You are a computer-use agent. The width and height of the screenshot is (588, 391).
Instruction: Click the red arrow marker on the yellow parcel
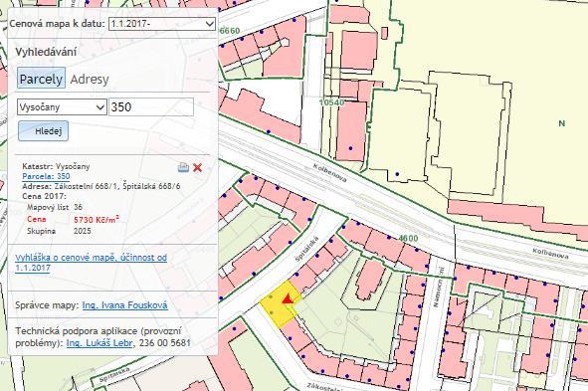click(x=288, y=298)
